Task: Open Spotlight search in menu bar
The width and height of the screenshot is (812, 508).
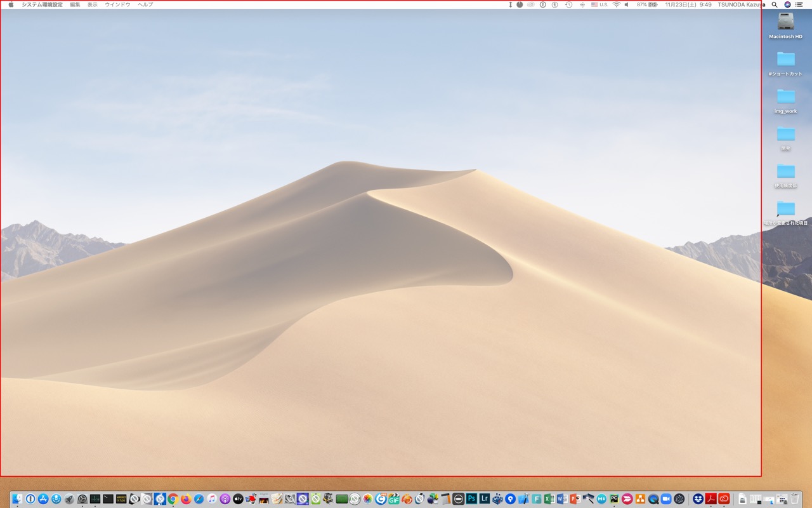Action: click(x=775, y=4)
